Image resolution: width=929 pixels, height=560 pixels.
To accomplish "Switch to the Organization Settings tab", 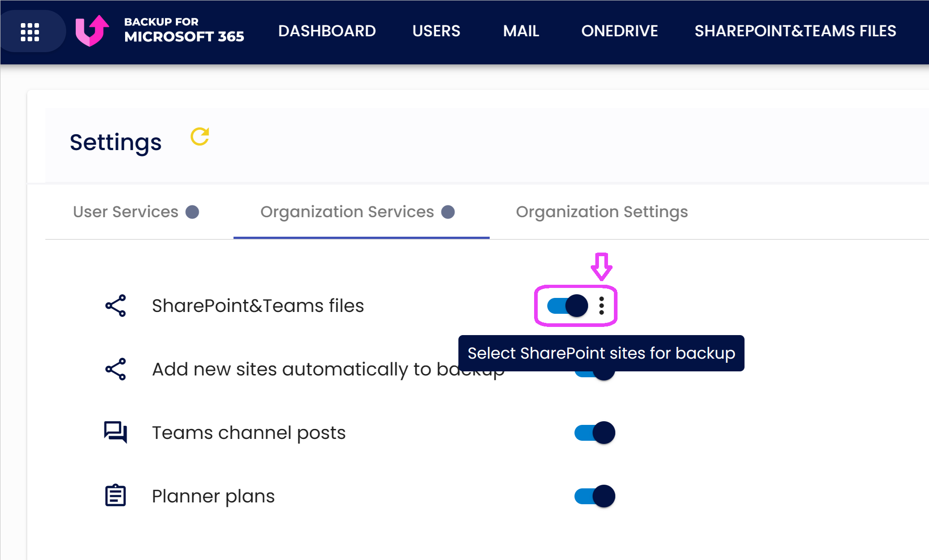I will pos(602,212).
